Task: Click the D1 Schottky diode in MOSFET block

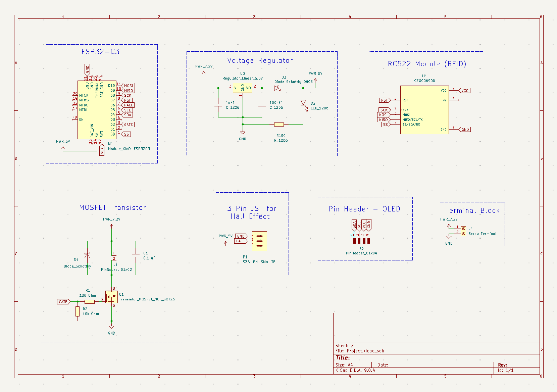Action: coord(87,256)
